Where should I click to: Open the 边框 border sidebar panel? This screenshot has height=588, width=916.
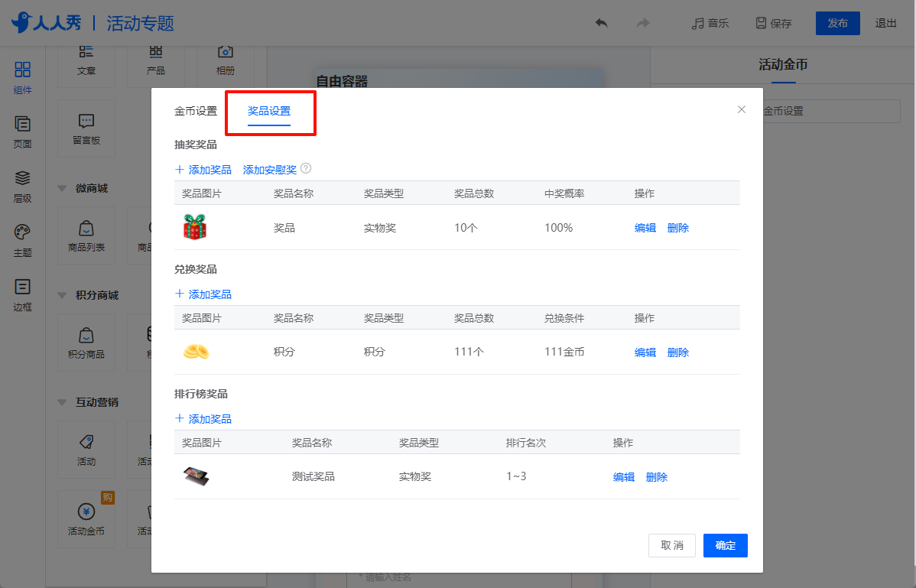pos(22,295)
